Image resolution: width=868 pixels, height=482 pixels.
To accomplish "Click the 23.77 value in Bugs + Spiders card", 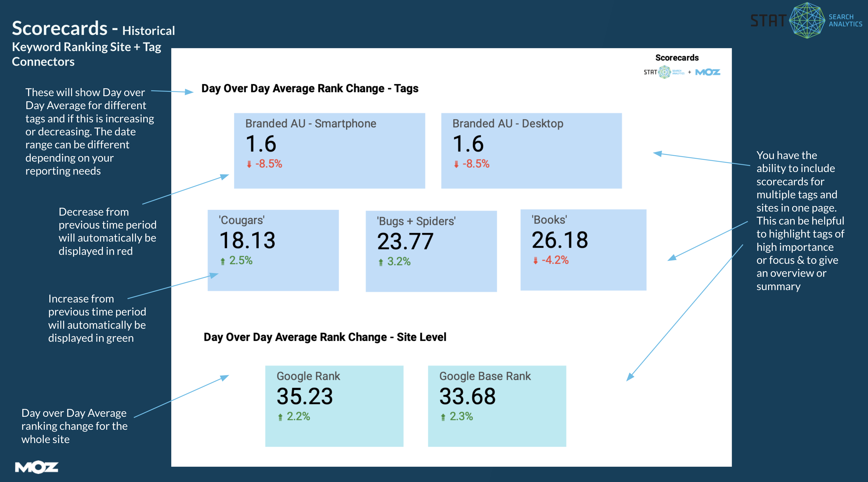I will click(x=405, y=242).
